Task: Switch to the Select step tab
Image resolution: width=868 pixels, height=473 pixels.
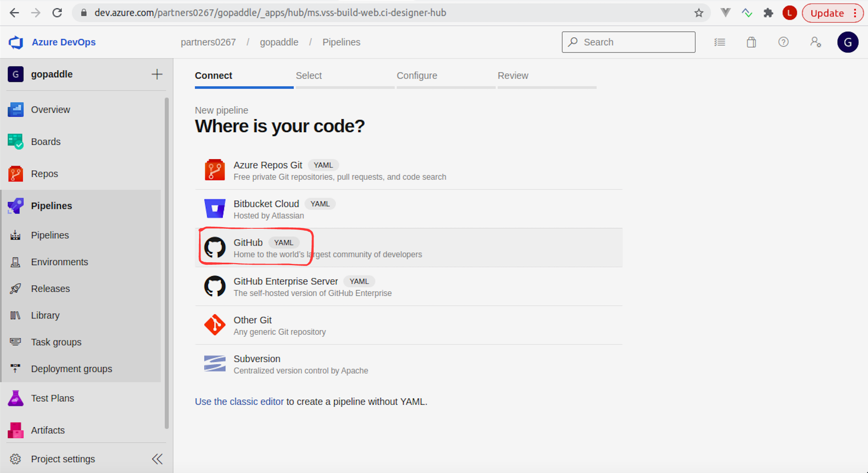Action: (x=345, y=77)
